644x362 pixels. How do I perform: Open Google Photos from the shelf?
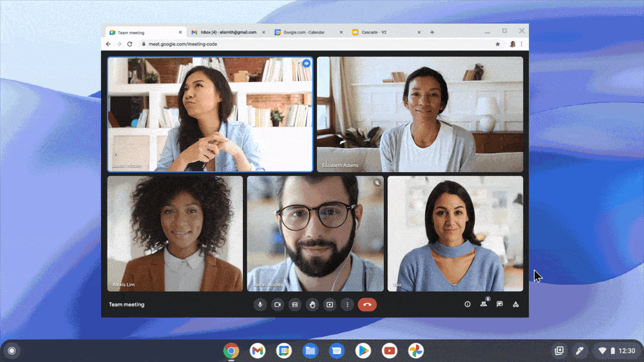click(415, 350)
